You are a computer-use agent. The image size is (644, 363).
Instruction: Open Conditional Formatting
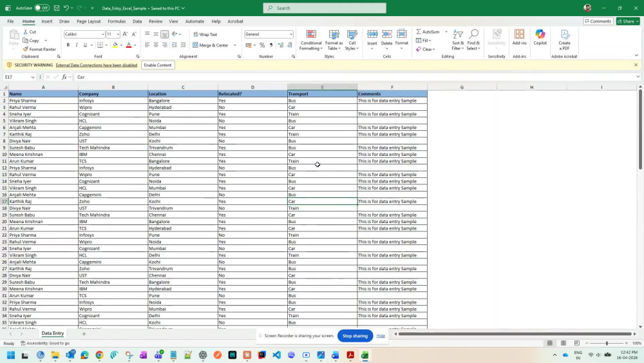pos(311,40)
